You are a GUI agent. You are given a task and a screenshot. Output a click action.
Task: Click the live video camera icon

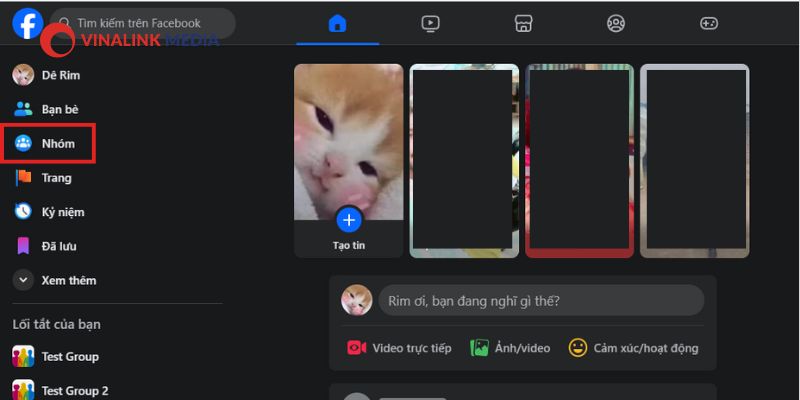click(x=357, y=348)
